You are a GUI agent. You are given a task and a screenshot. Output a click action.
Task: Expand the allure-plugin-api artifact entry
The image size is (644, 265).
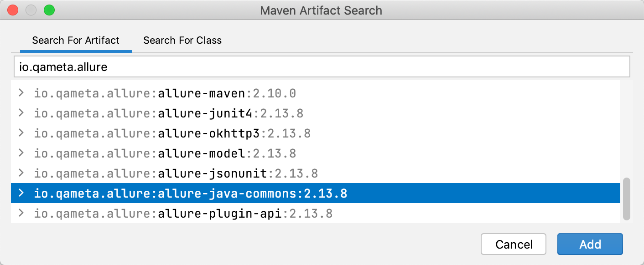(21, 213)
